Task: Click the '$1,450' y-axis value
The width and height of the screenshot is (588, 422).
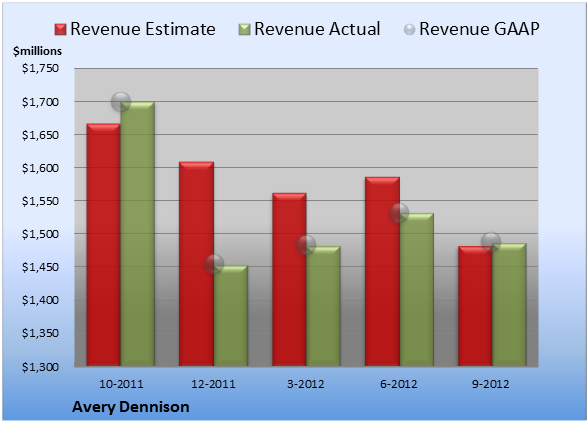Action: 40,267
